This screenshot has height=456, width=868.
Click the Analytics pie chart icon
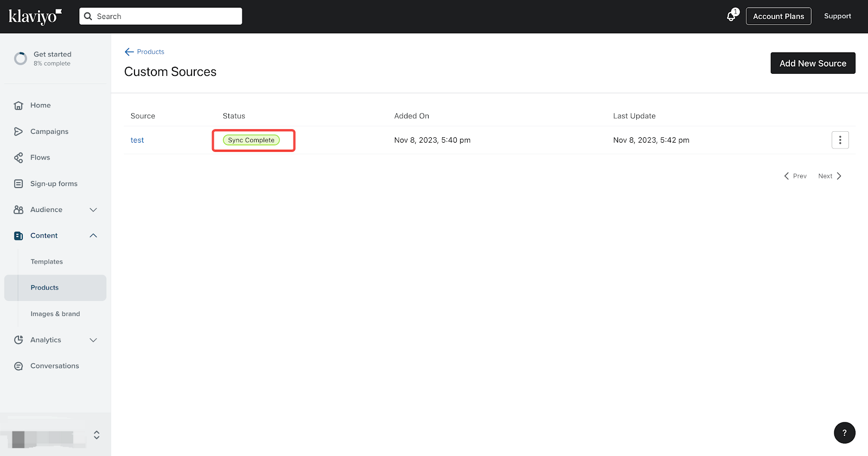(18, 340)
